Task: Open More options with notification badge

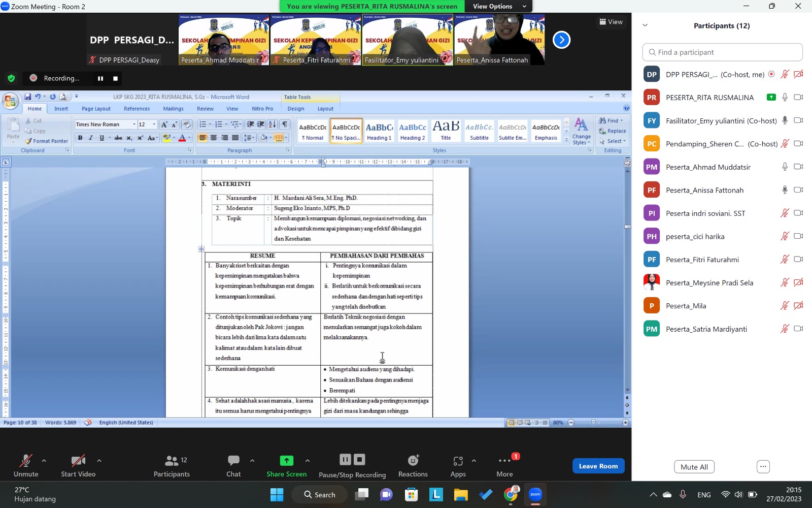Action: click(504, 461)
